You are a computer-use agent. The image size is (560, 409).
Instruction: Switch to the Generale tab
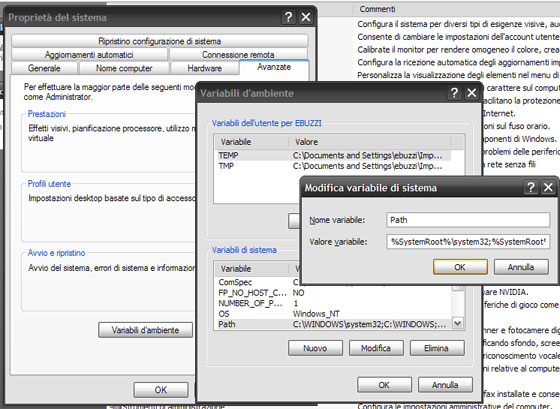[x=44, y=68]
